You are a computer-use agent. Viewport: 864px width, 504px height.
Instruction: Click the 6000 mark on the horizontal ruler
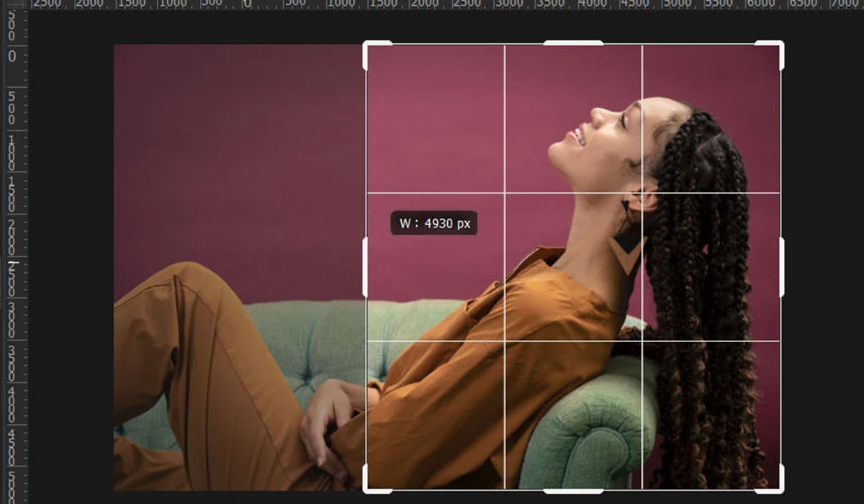[760, 5]
